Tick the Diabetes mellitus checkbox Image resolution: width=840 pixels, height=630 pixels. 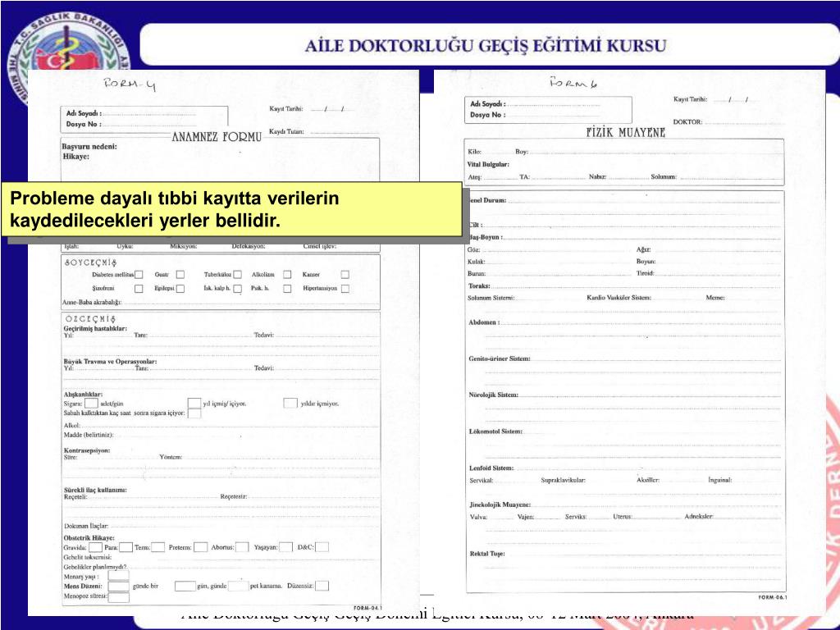[139, 275]
